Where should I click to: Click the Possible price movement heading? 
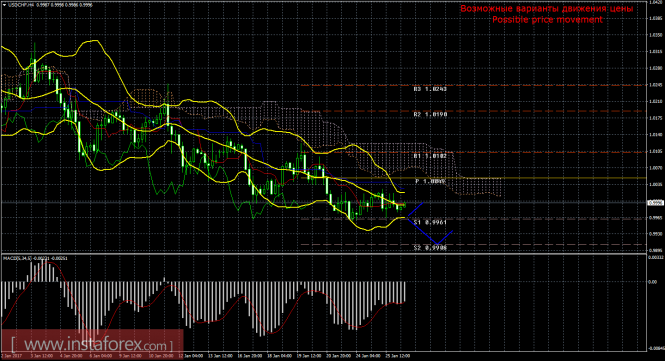(547, 20)
